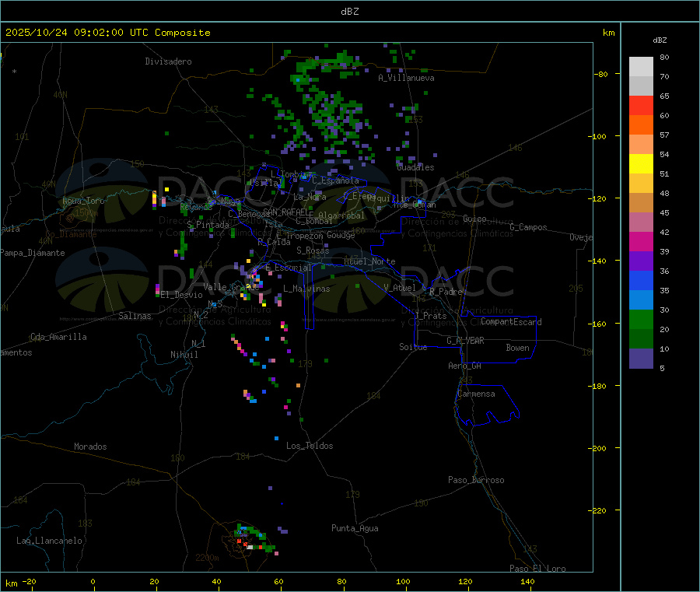Click the J_Prats map label
The image size is (700, 592).
[x=430, y=316]
